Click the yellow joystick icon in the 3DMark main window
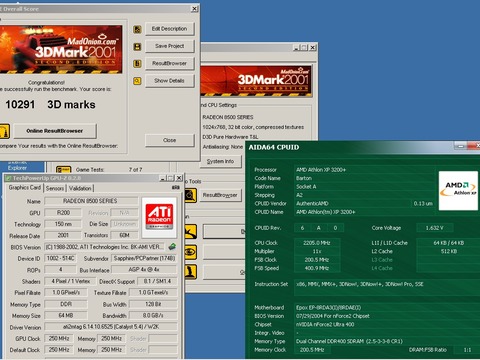The image size is (480, 360). [191, 272]
